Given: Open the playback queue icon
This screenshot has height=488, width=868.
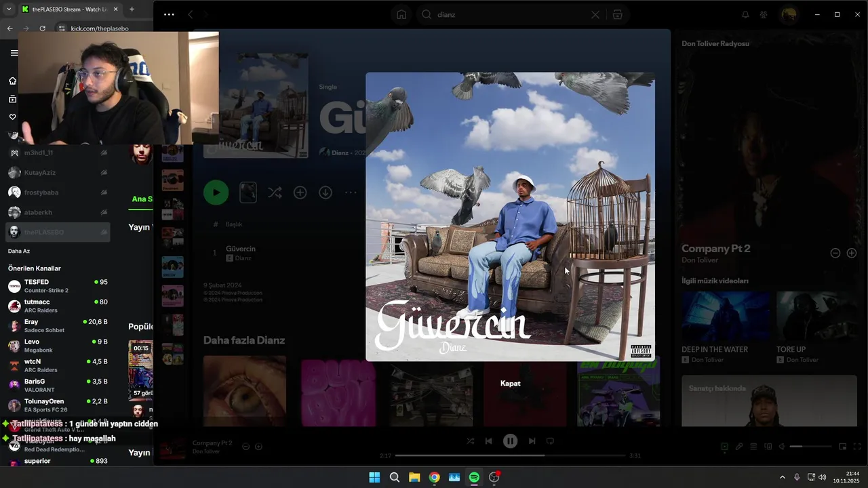Looking at the screenshot, I should pyautogui.click(x=753, y=447).
